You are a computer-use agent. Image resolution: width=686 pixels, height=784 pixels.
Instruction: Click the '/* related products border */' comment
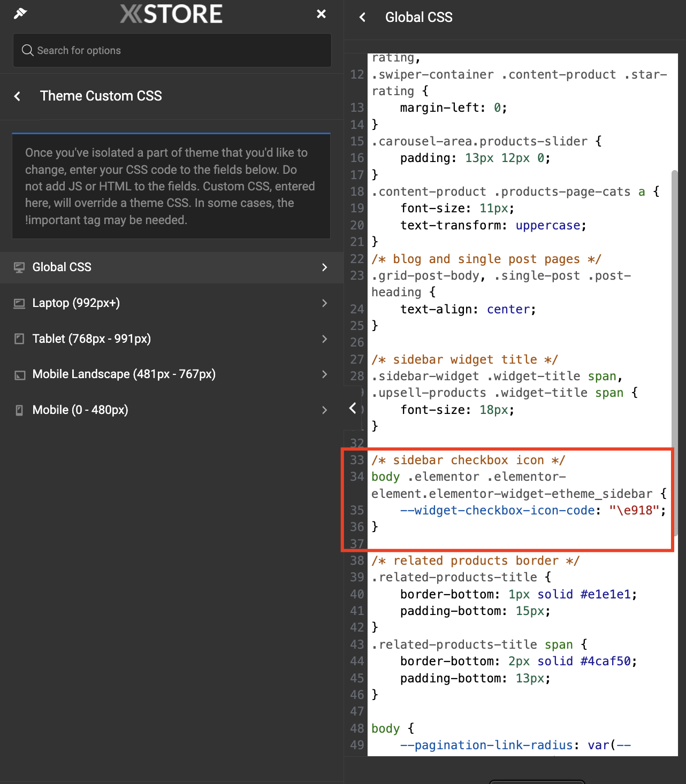[x=476, y=560]
